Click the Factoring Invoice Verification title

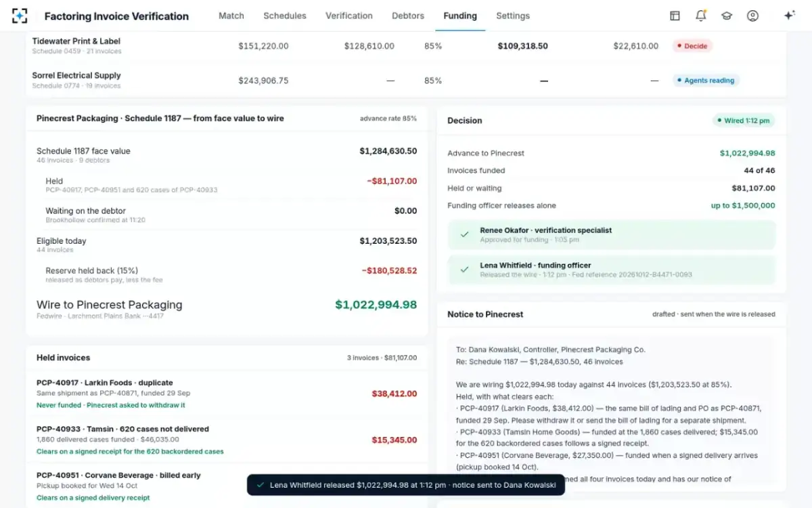click(x=116, y=16)
